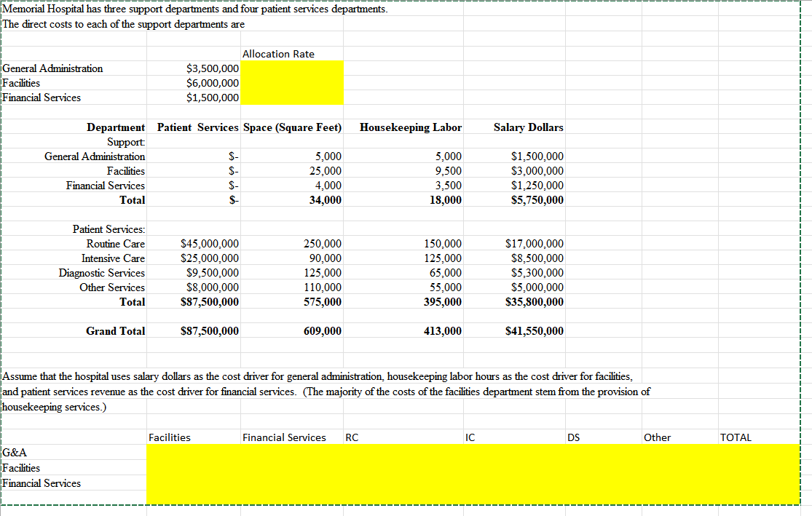The image size is (812, 516).
Task: Click Other Services housekeeping labor 55,000
Action: 446,287
